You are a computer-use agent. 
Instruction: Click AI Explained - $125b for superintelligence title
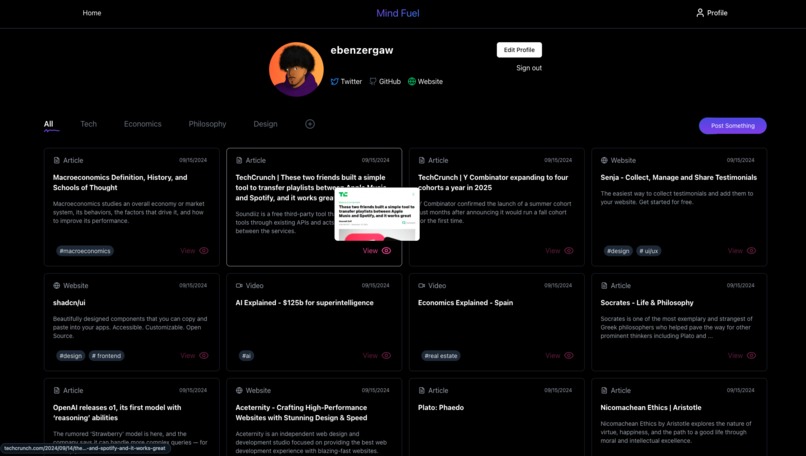pyautogui.click(x=304, y=303)
